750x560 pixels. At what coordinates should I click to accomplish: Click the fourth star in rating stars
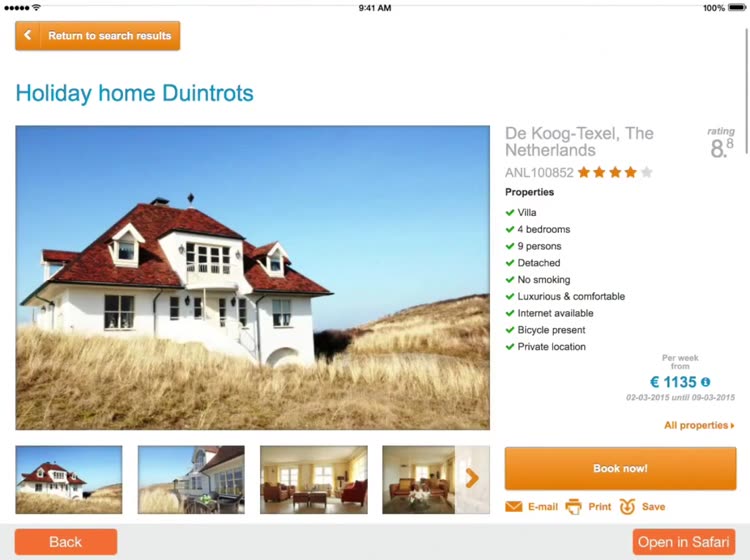pyautogui.click(x=630, y=172)
